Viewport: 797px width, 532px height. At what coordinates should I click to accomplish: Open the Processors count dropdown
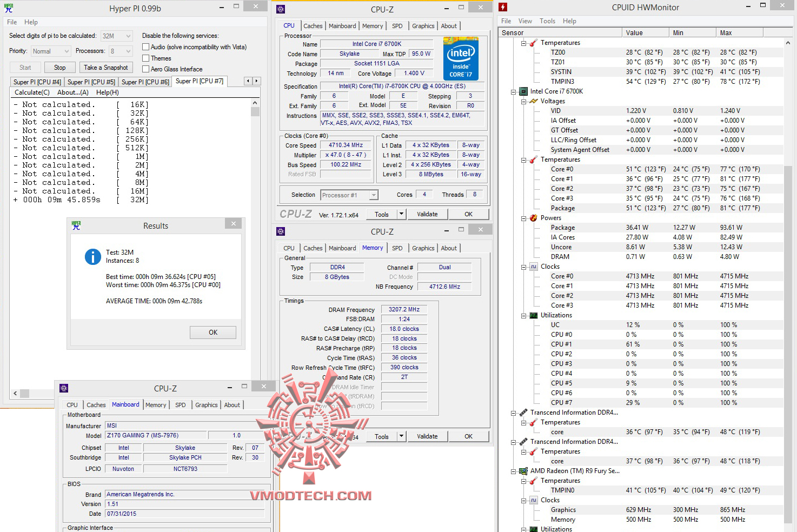tap(121, 51)
